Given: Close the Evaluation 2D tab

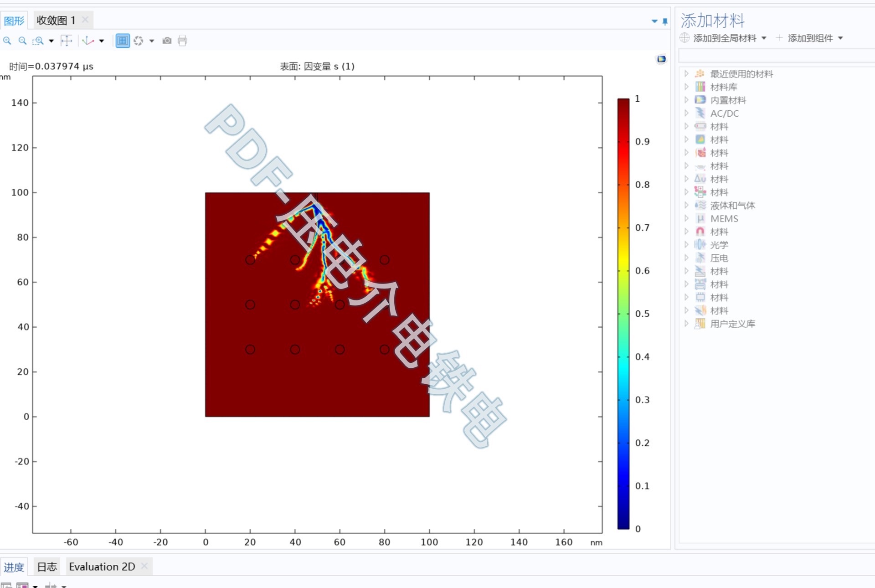Looking at the screenshot, I should 144,566.
